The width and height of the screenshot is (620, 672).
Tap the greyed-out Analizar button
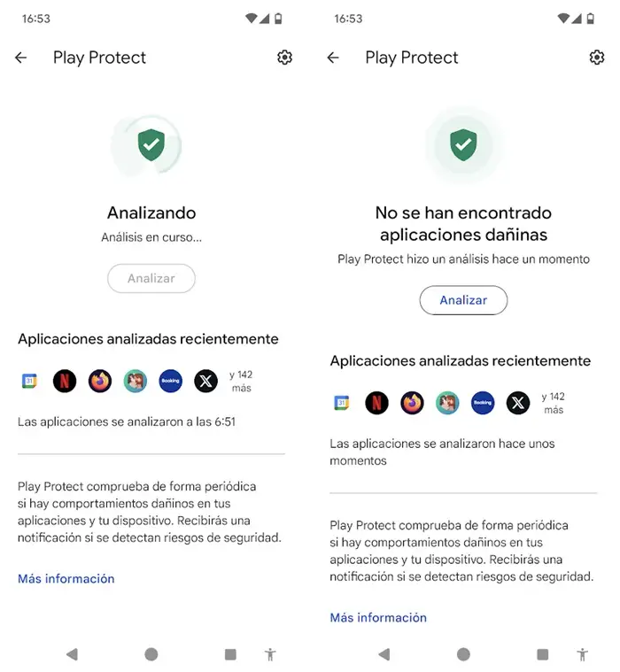[x=151, y=278]
